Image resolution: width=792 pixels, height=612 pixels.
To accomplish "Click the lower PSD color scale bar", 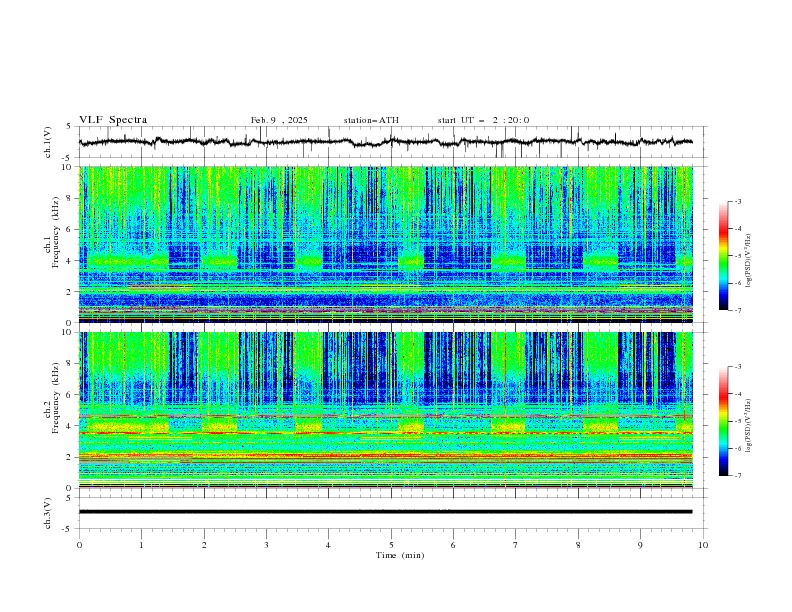I will coord(723,421).
